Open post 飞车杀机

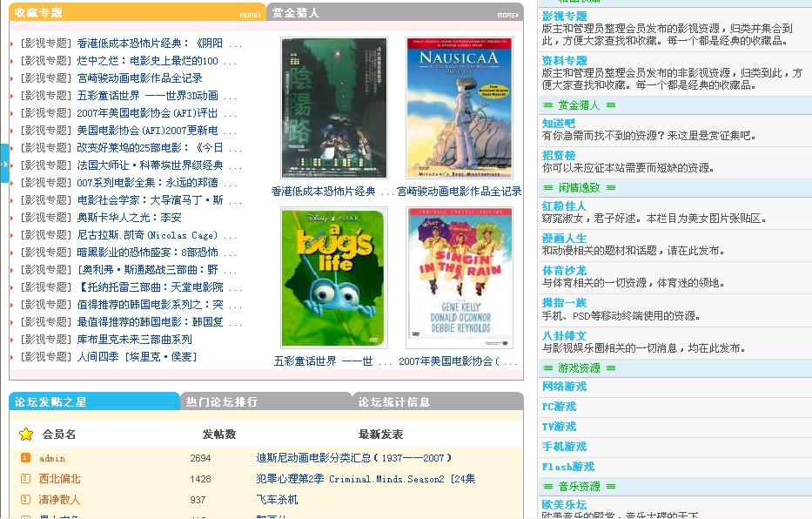[x=277, y=499]
